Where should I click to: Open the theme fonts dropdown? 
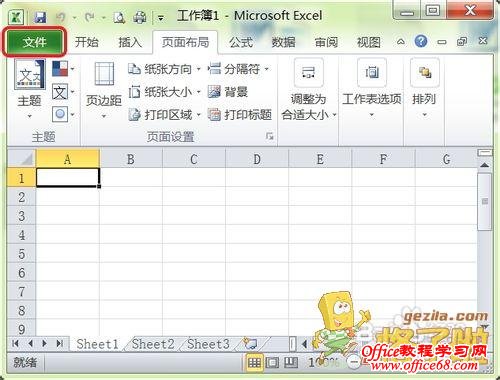63,92
